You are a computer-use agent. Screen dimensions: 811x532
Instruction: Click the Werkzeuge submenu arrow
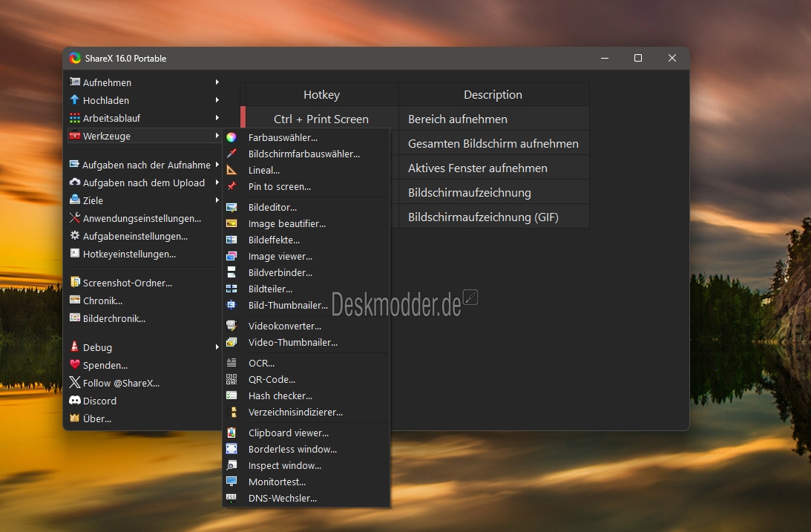click(217, 136)
